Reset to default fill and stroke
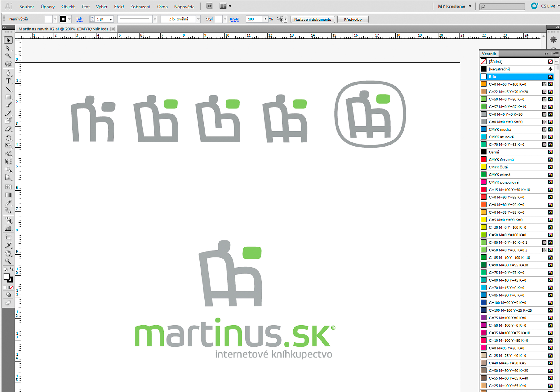Image resolution: width=560 pixels, height=392 pixels. [x=5, y=270]
